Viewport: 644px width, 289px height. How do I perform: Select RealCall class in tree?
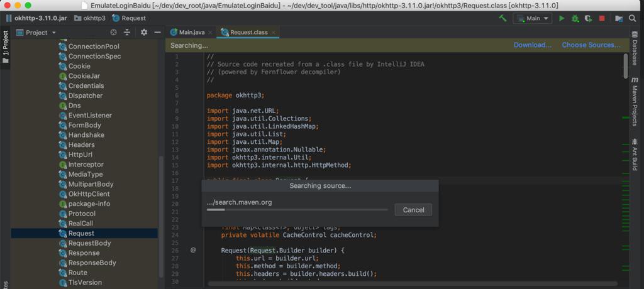coord(76,224)
